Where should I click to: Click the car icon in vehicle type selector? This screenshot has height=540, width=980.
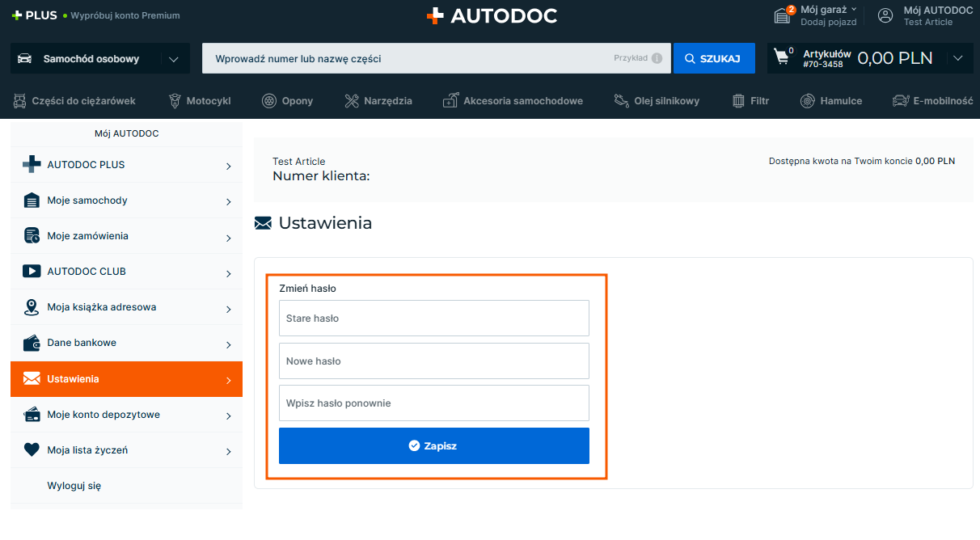pos(25,58)
